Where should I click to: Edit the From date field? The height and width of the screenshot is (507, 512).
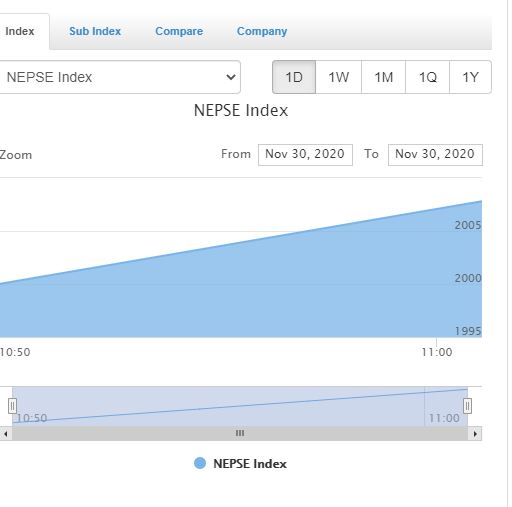tap(305, 155)
